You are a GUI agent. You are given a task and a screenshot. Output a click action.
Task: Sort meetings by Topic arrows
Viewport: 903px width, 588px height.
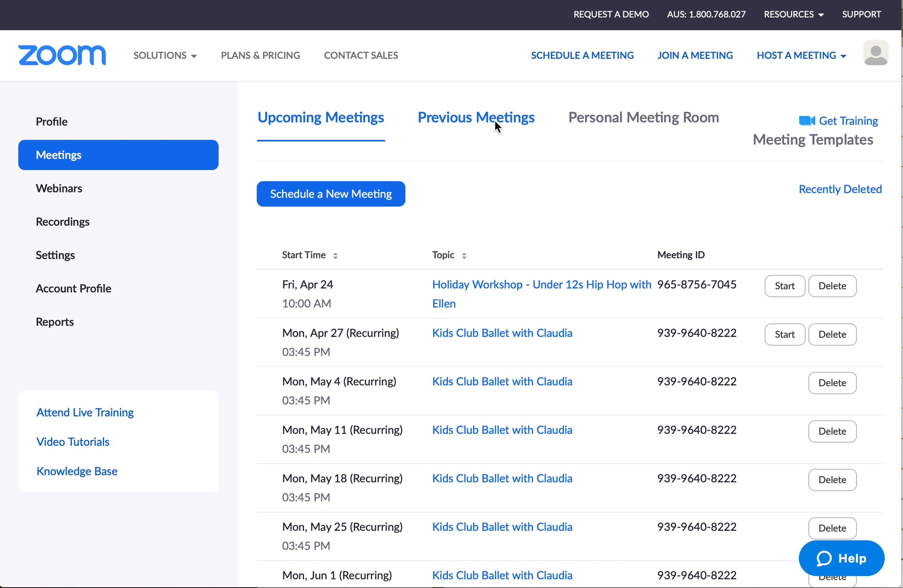pos(464,256)
